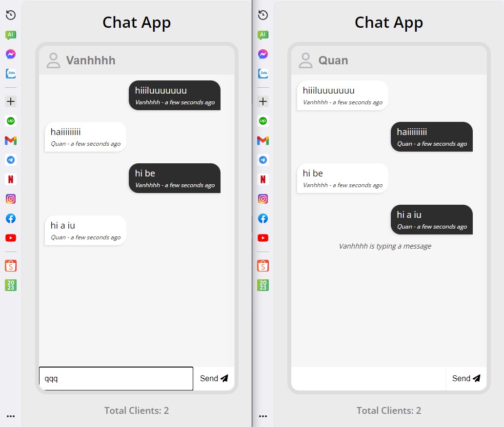Open Facebook icon in right window sidebar
This screenshot has height=427, width=504.
click(x=263, y=219)
